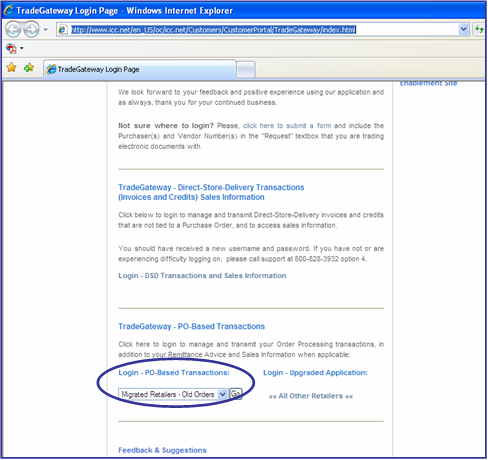Open Feedback & Suggestions link
The width and height of the screenshot is (488, 460).
[162, 450]
